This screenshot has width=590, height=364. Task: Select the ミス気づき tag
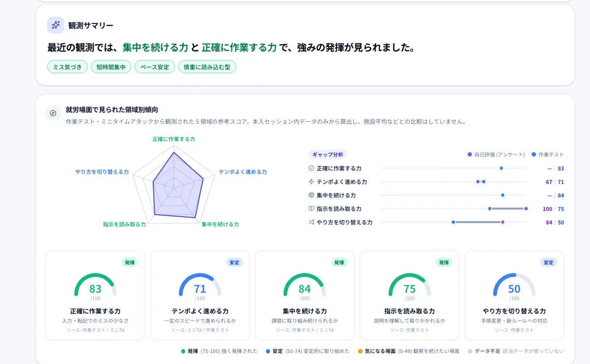click(67, 67)
